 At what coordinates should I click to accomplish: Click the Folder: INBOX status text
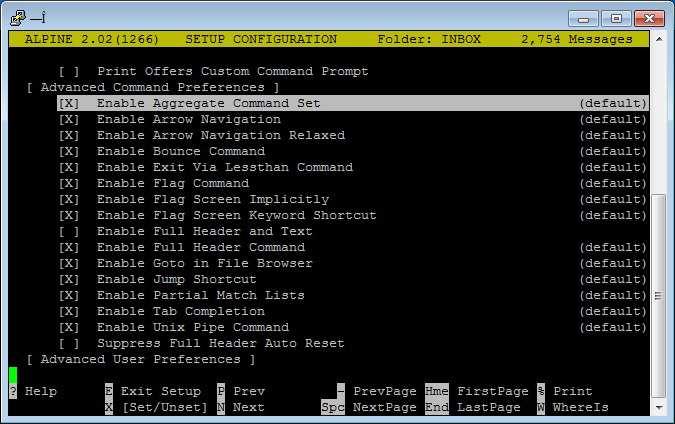click(429, 39)
